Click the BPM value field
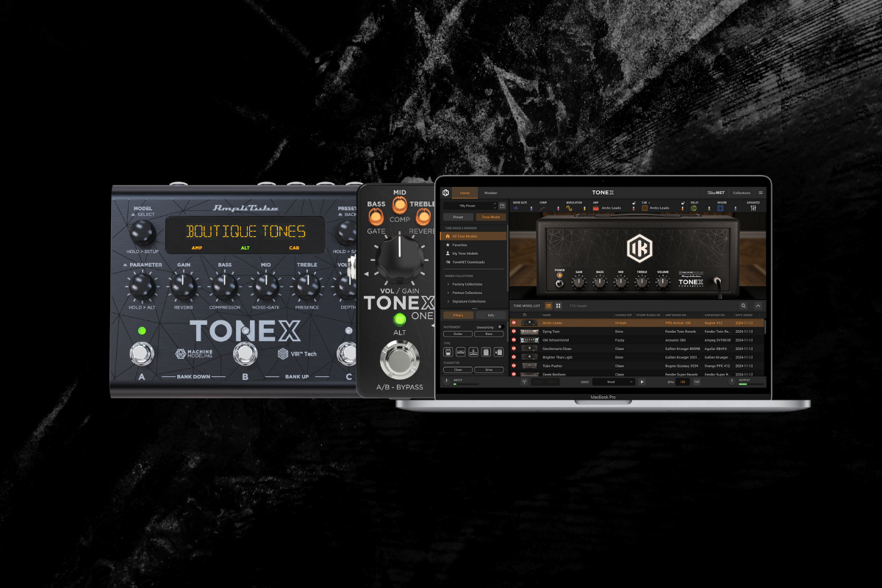This screenshot has width=882, height=588. coord(683,381)
